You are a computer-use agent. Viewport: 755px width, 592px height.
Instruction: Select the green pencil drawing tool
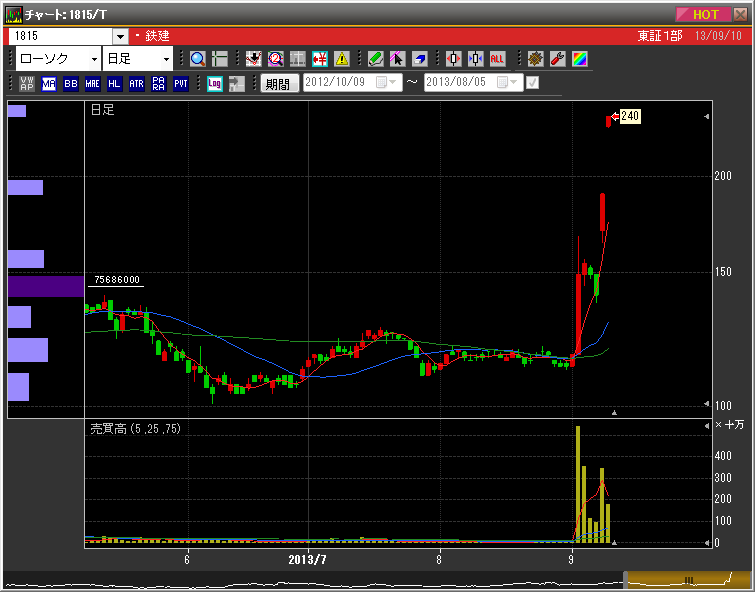pyautogui.click(x=375, y=59)
